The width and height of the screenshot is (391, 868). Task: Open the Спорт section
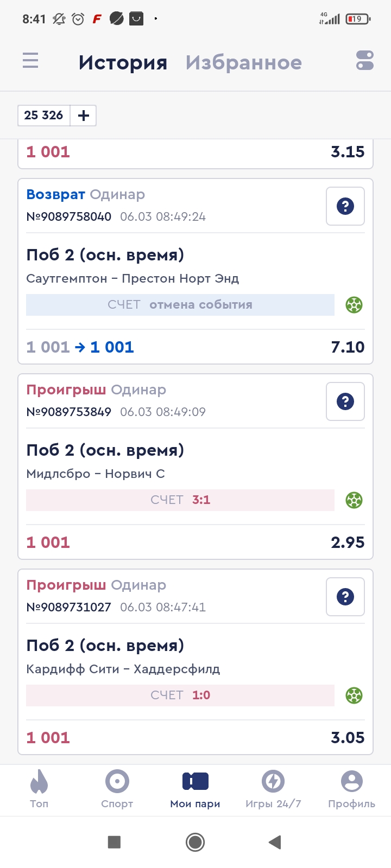click(x=117, y=789)
